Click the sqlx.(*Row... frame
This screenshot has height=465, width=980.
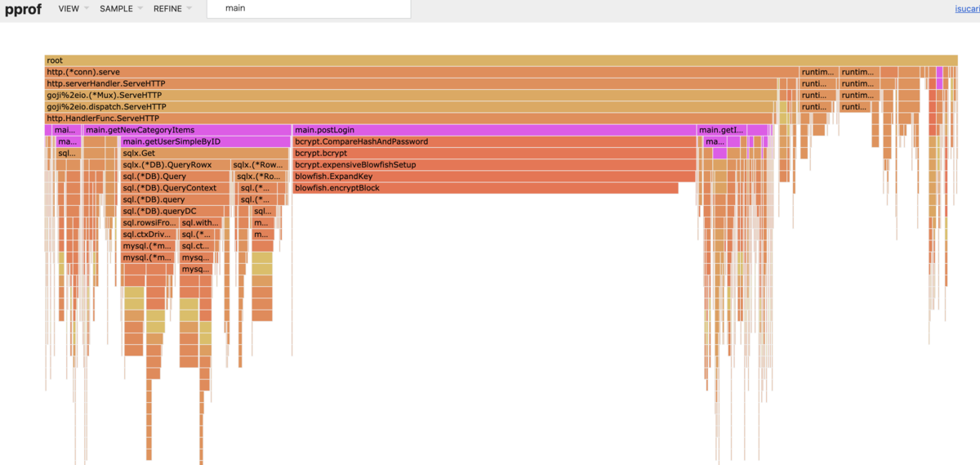[x=260, y=164]
